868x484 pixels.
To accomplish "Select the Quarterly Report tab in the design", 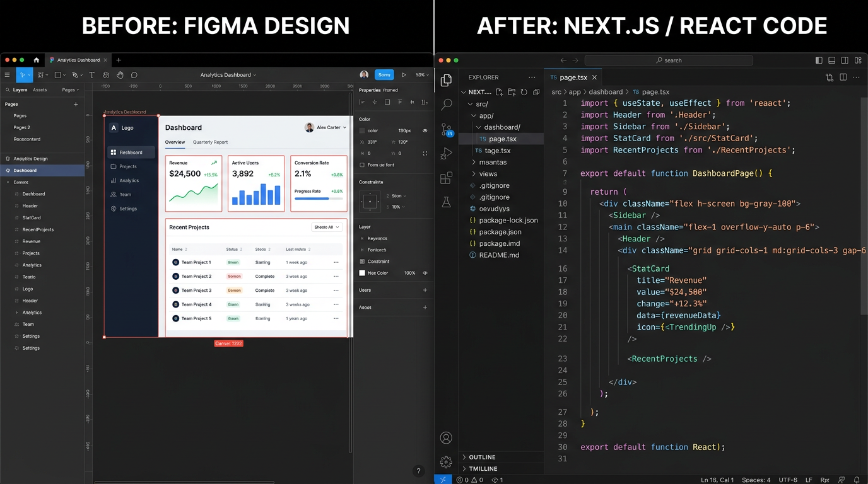I will coord(210,142).
